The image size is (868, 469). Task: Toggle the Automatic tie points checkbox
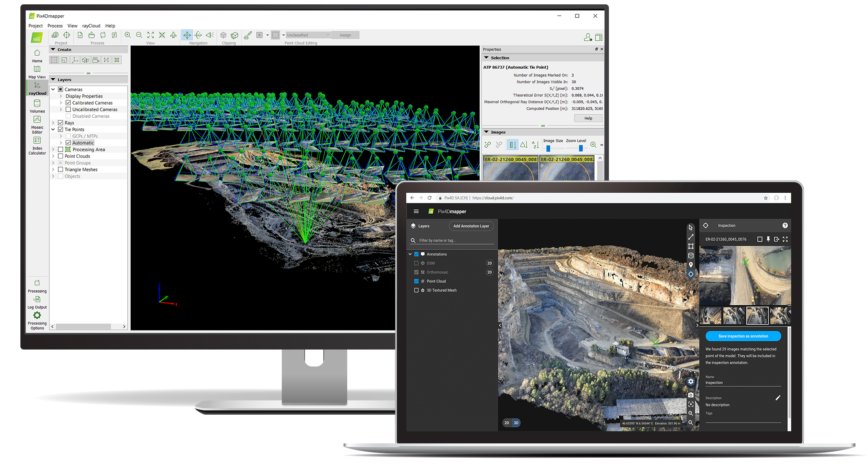(68, 143)
